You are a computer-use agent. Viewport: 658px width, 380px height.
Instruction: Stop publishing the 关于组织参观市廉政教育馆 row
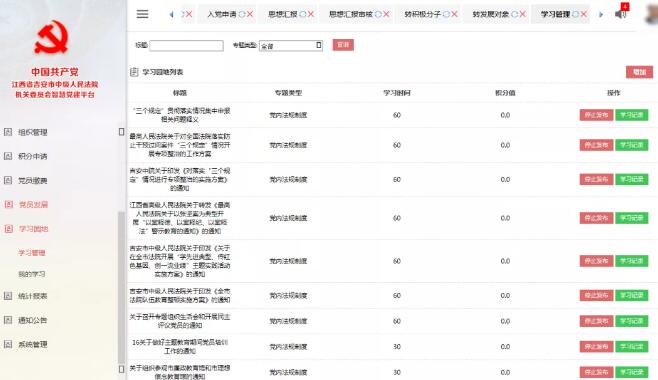(596, 372)
